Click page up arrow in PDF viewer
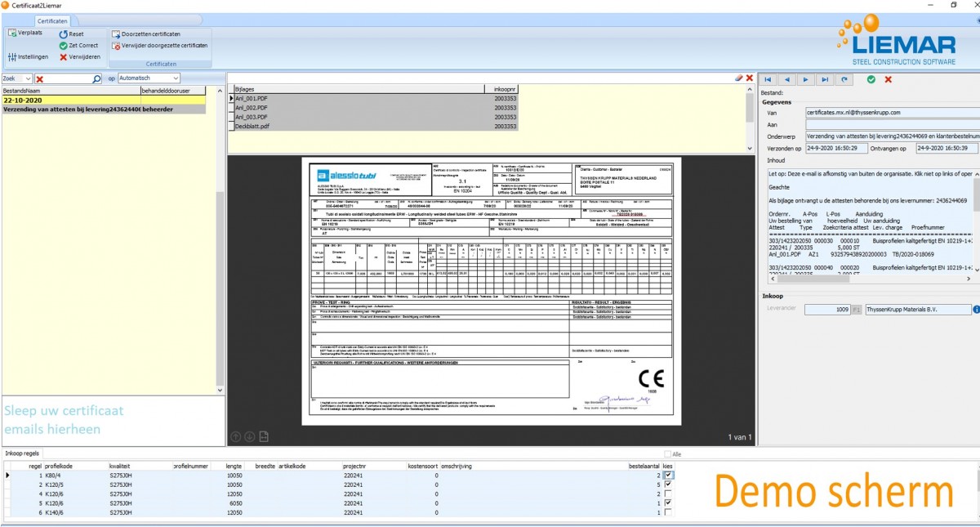Image resolution: width=980 pixels, height=527 pixels. pyautogui.click(x=237, y=437)
